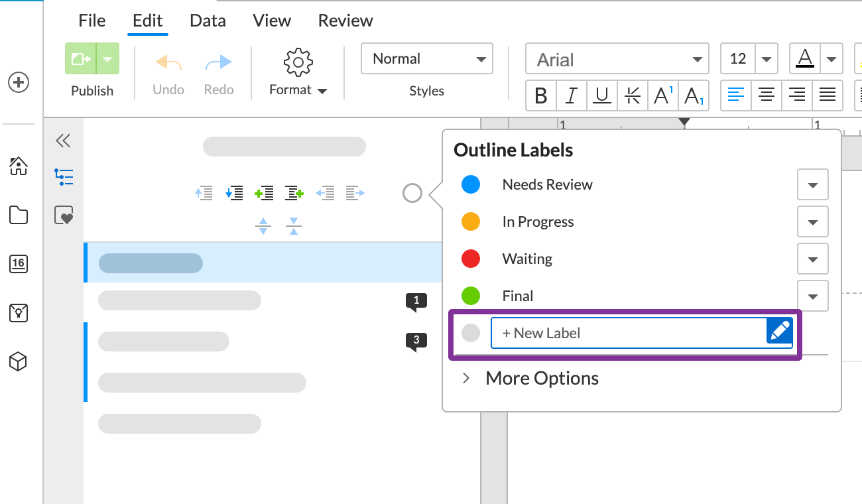862x504 pixels.
Task: Select the Move Row Up outline tool
Action: click(x=205, y=193)
